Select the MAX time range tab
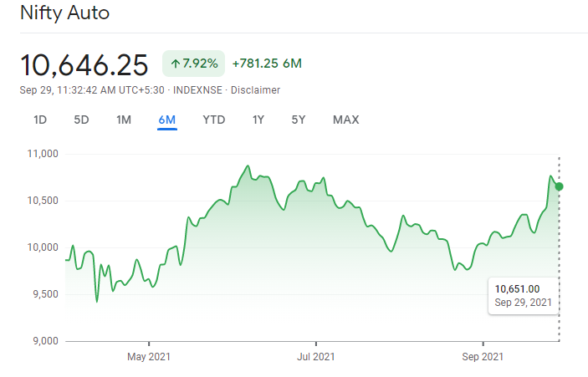 tap(345, 120)
